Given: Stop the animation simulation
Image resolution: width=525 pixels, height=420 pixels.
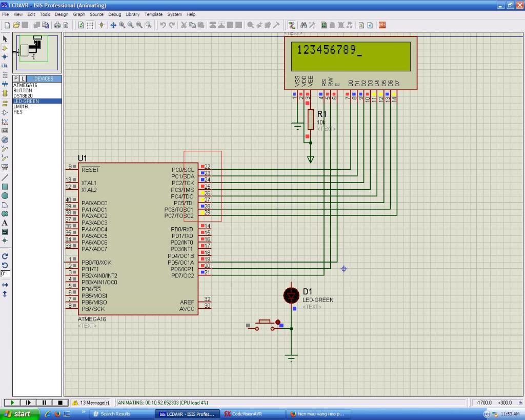Looking at the screenshot, I should (x=60, y=403).
